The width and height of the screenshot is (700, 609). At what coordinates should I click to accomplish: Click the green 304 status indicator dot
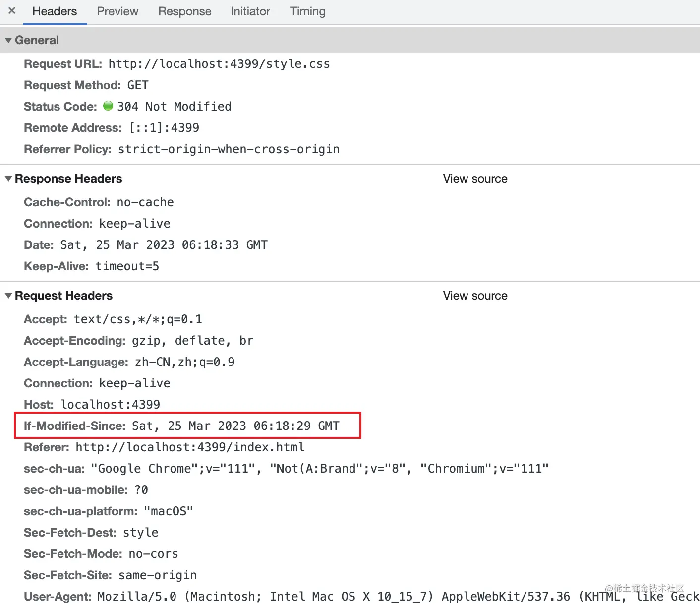pos(108,106)
